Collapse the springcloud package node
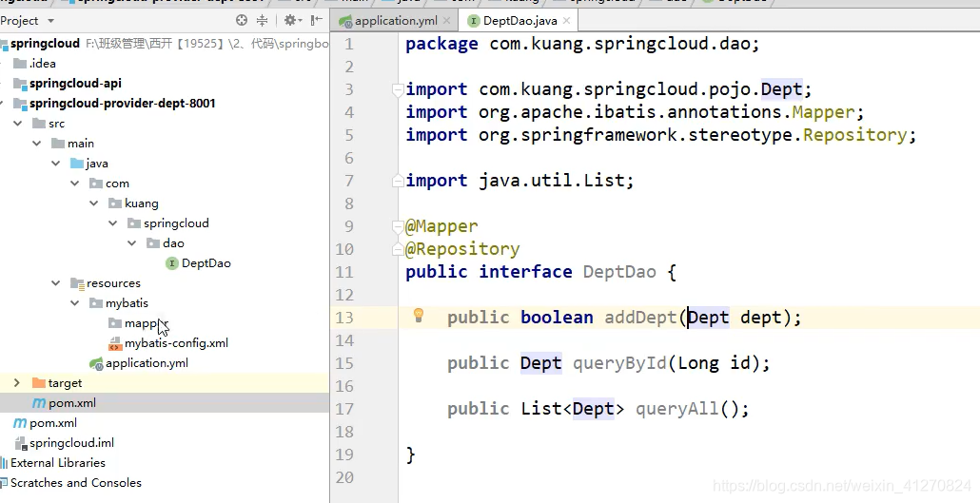 112,223
